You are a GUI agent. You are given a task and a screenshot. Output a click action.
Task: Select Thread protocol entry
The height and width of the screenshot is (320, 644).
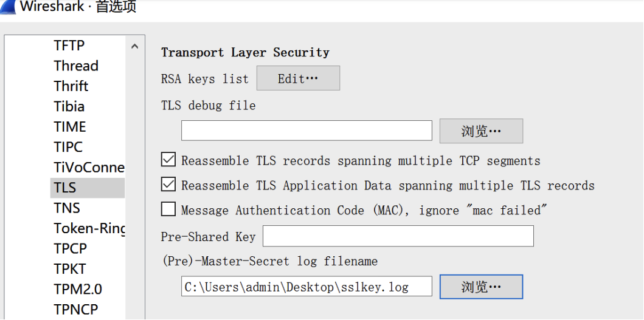[x=76, y=66]
